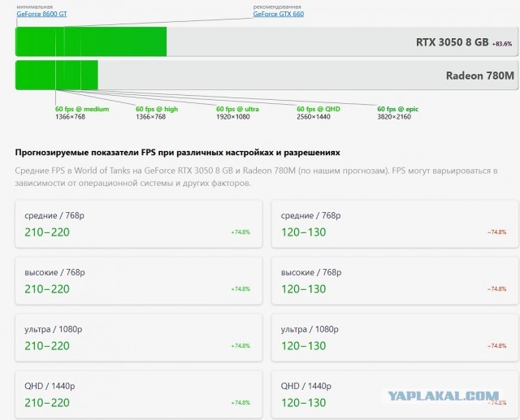Select the QHD / 1440p card showing 210–220
The width and height of the screenshot is (520, 420).
pos(139,395)
